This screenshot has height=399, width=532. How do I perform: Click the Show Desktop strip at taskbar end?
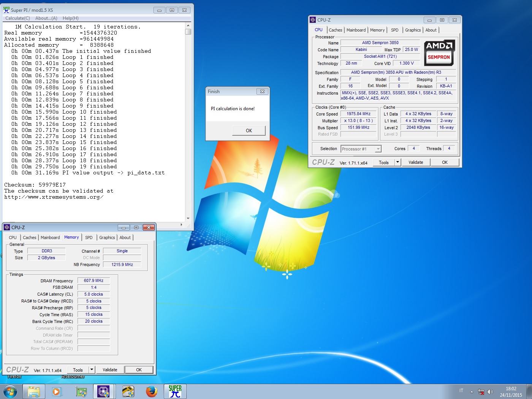(529, 391)
